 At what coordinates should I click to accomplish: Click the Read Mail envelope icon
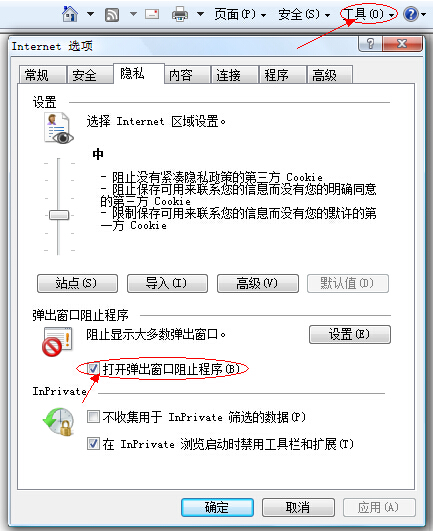[x=152, y=14]
